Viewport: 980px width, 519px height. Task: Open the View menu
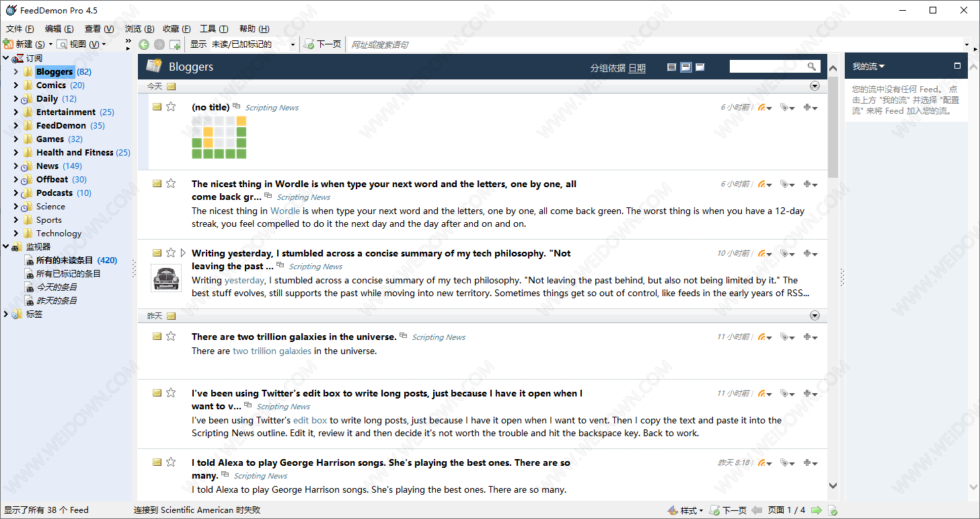[99, 29]
